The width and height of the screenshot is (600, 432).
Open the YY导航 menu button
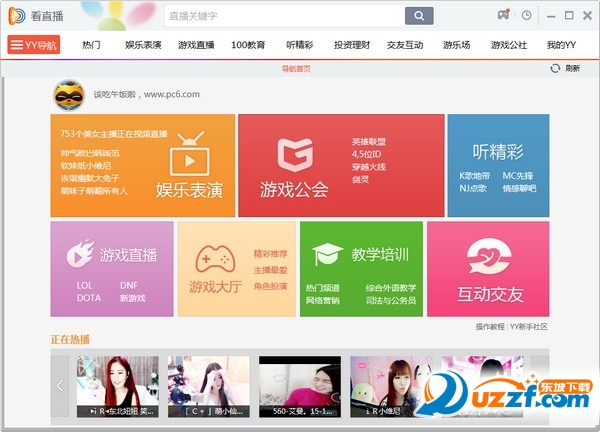34,45
